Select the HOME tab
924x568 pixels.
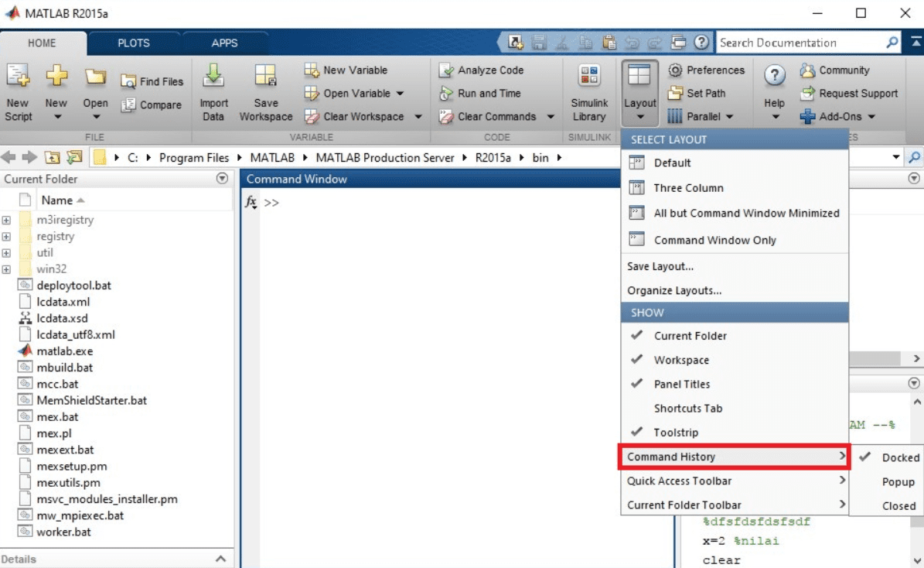pos(42,43)
